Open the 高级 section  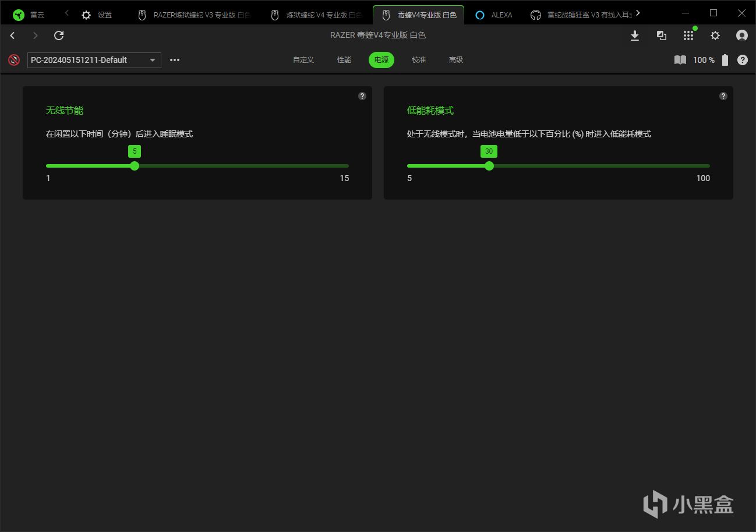click(456, 60)
